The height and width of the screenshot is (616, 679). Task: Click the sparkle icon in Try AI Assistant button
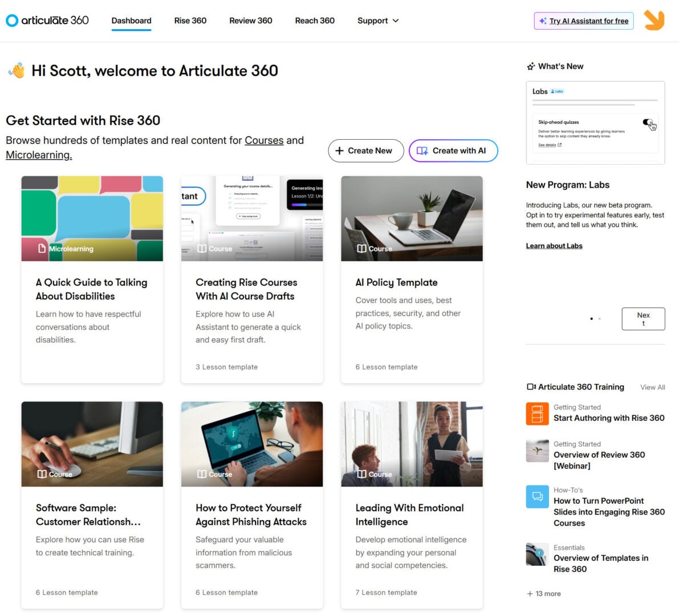point(543,21)
